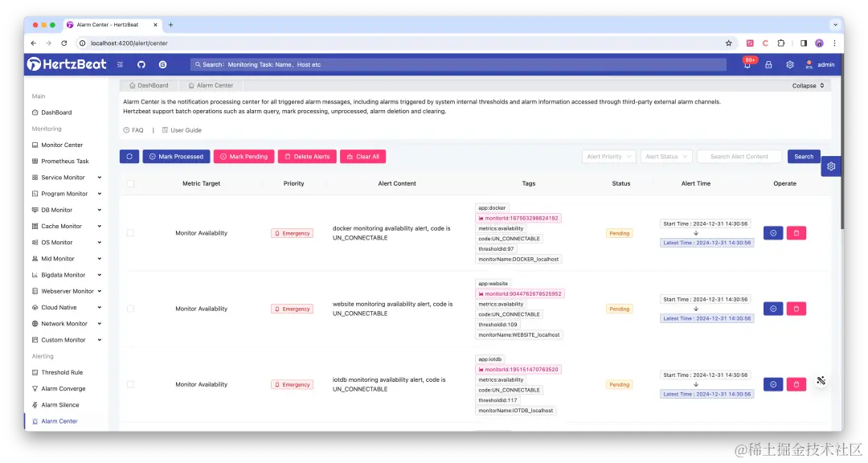Open the header settings gear
This screenshot has height=463, width=868.
click(790, 65)
